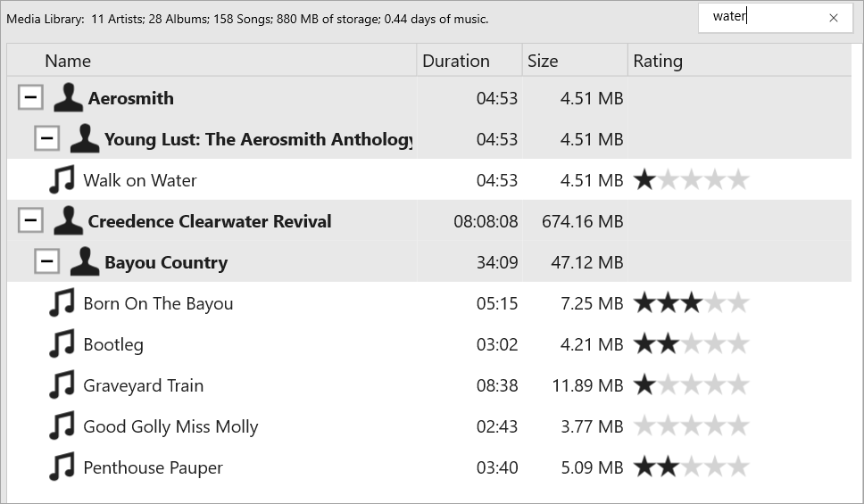Click the music note icon beside Good Golly Miss Molly
The image size is (864, 504).
[x=62, y=426]
